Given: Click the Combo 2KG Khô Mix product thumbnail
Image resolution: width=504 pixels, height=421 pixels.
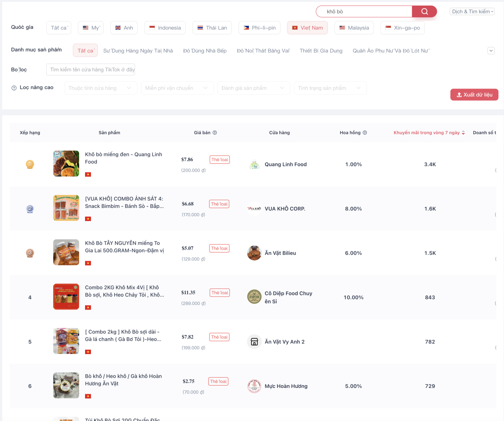Looking at the screenshot, I should (66, 297).
